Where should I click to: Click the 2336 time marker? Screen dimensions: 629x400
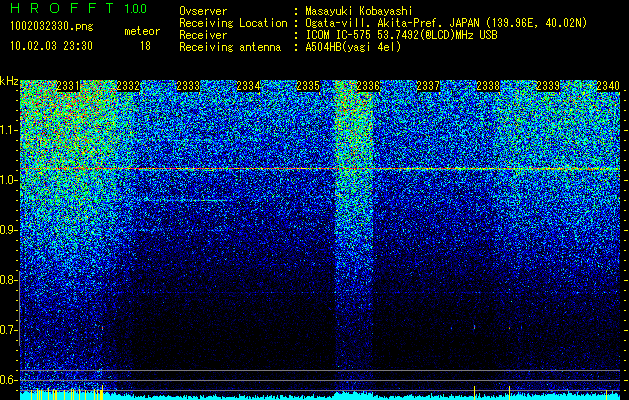pos(368,86)
